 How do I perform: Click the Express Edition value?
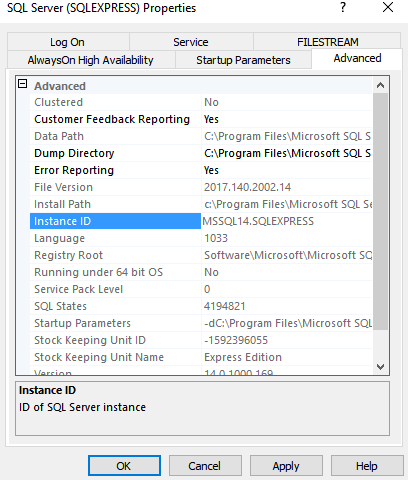point(243,357)
